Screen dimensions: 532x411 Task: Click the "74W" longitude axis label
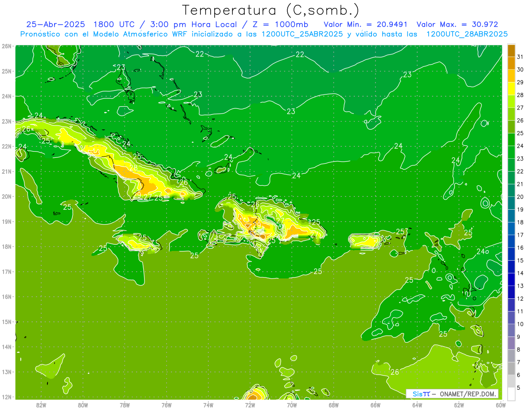point(208,405)
